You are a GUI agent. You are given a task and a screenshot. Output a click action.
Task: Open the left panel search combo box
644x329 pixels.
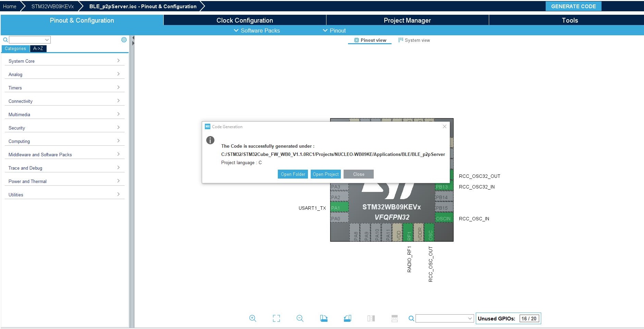coord(30,40)
